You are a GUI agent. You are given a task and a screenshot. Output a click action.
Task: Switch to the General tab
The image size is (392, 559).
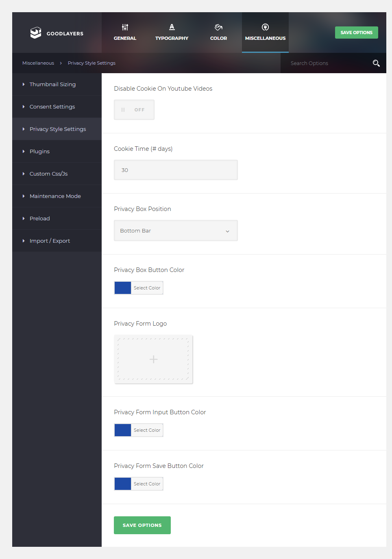point(125,33)
